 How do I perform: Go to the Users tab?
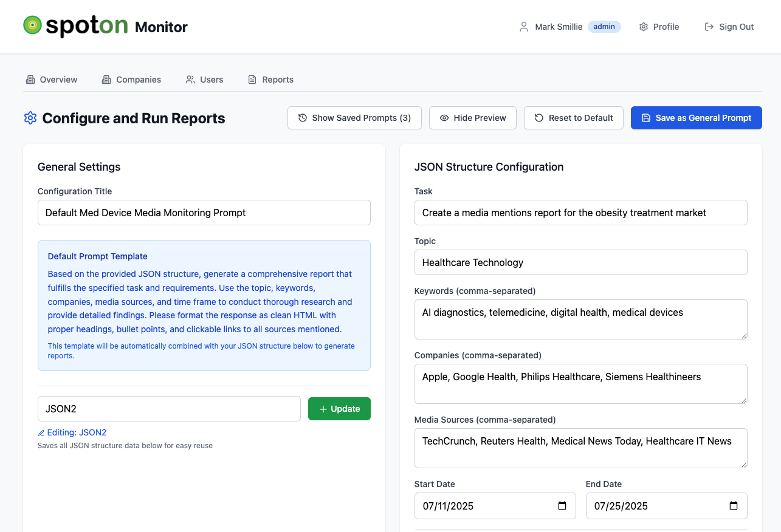(x=204, y=80)
